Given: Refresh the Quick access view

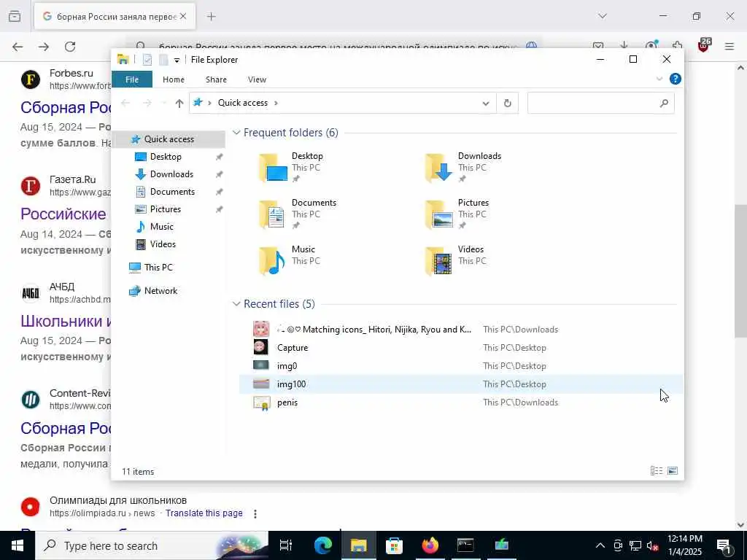Looking at the screenshot, I should [508, 104].
